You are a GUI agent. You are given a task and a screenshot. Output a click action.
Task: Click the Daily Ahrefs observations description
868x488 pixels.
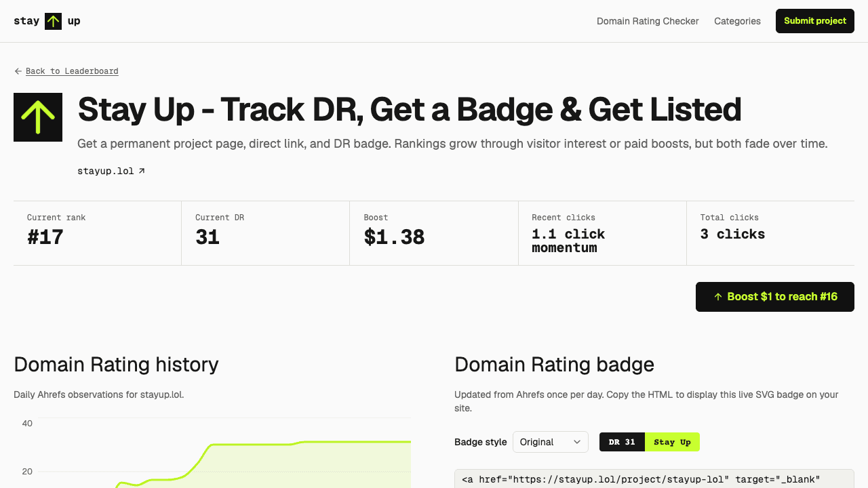99,394
